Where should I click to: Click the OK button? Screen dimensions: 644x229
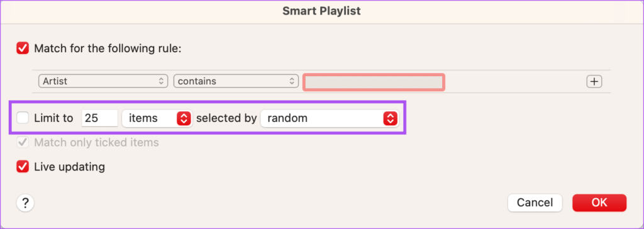(599, 203)
